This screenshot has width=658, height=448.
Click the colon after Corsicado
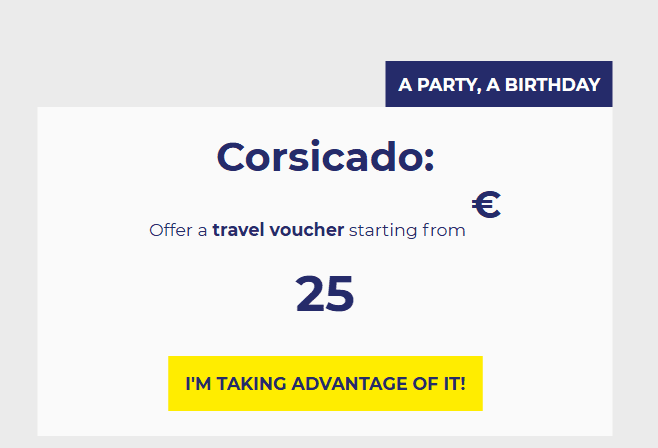(428, 160)
